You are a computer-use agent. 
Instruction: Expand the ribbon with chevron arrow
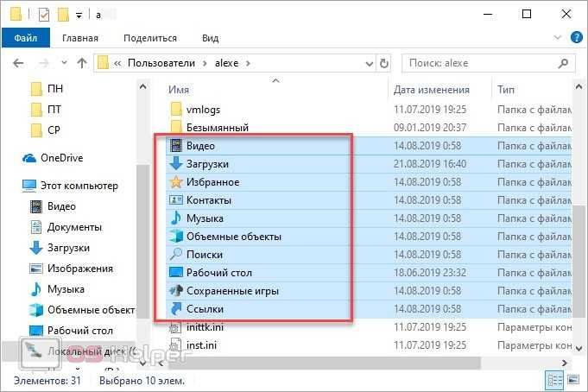557,37
